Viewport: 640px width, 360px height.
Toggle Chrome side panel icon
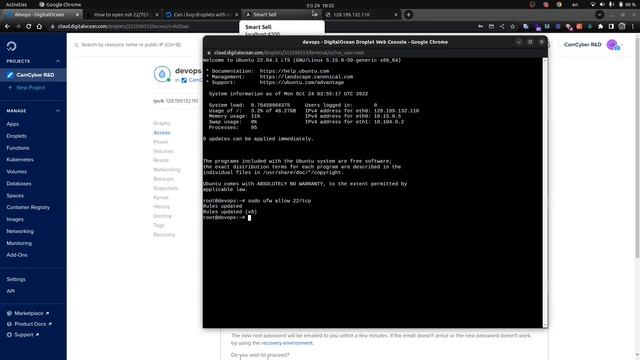(x=611, y=26)
